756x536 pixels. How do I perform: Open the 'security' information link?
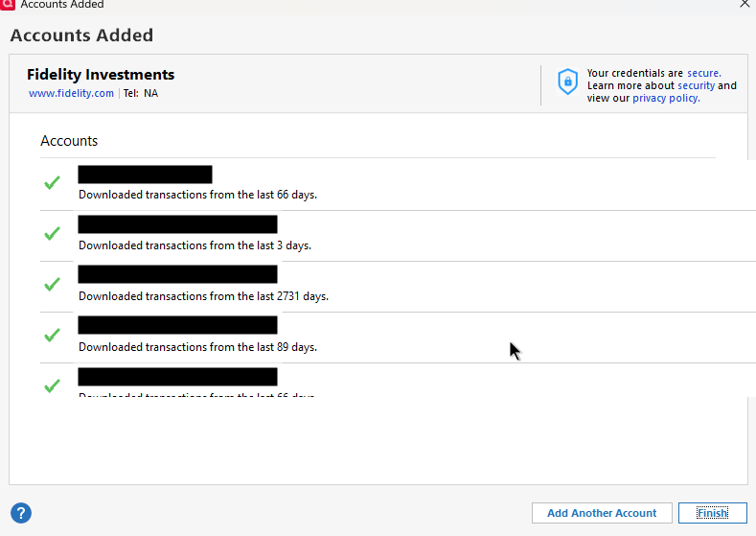coord(697,85)
